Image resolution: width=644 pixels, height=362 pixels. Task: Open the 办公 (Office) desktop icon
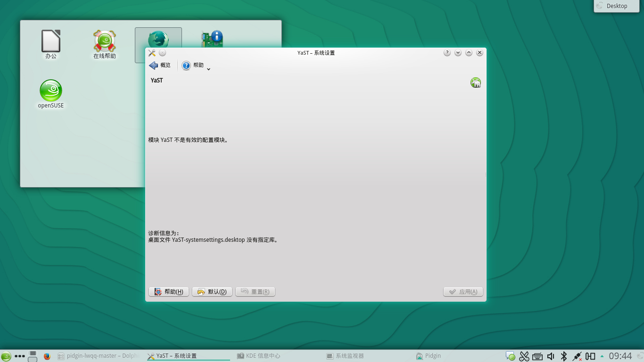point(51,45)
